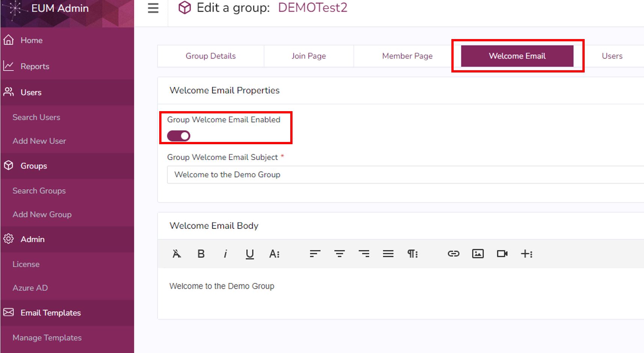
Task: Apply bold formatting in the email body editor
Action: (201, 253)
